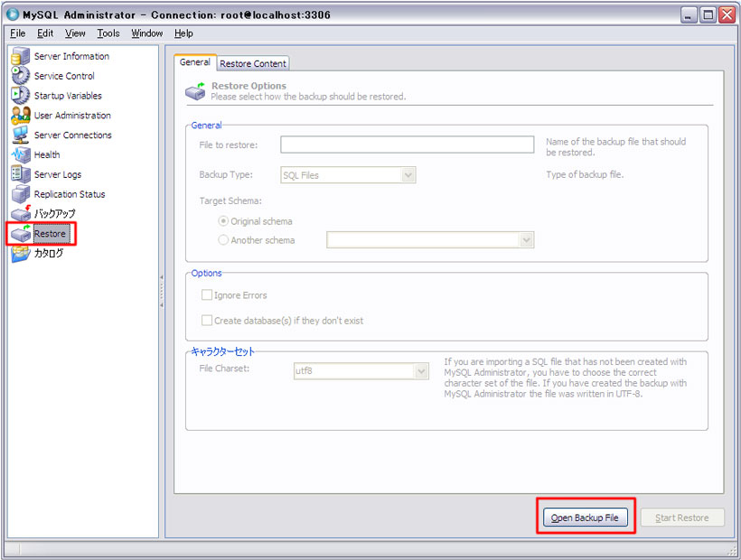The image size is (741, 560).
Task: Click the 'Restore Options' heading text
Action: point(249,86)
